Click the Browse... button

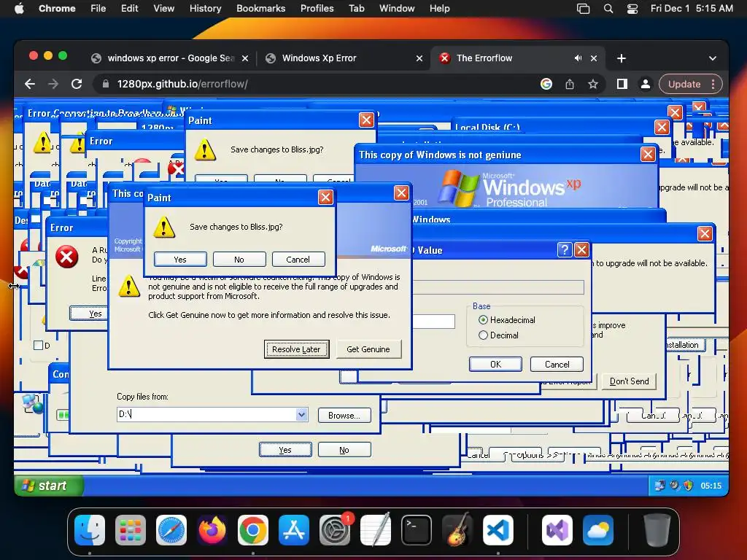(x=344, y=415)
